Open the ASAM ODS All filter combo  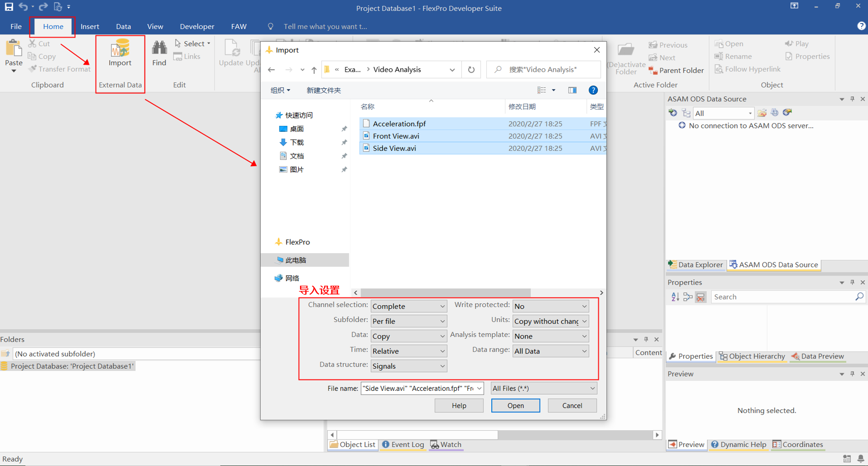coord(723,113)
